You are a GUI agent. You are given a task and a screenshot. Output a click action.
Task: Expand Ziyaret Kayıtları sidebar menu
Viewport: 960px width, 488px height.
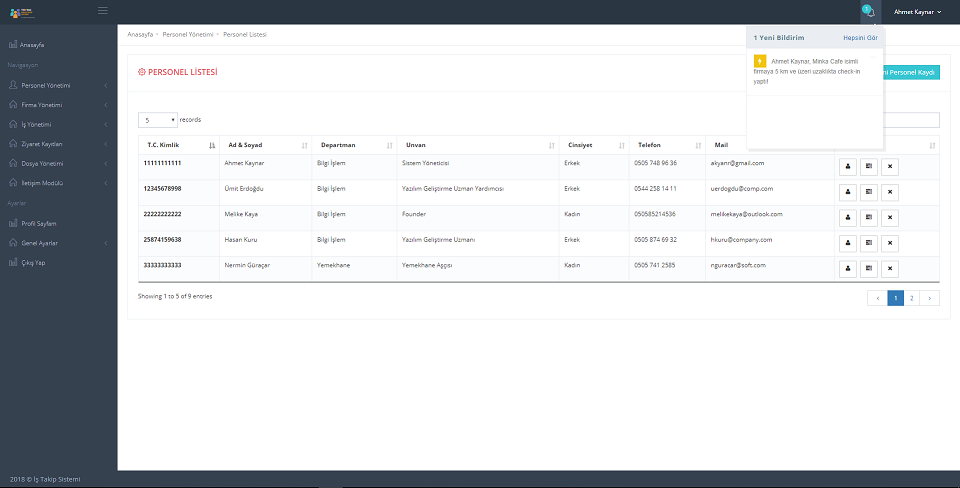58,144
